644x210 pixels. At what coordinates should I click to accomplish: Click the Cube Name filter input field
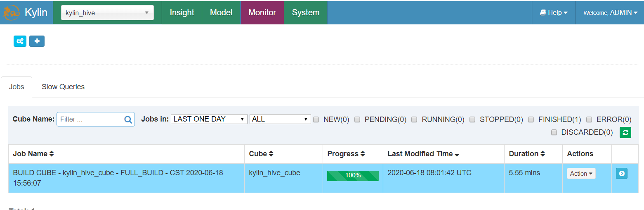(x=96, y=119)
